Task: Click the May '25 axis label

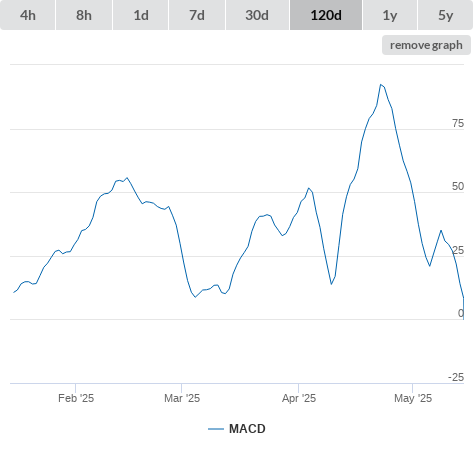Action: 413,398
